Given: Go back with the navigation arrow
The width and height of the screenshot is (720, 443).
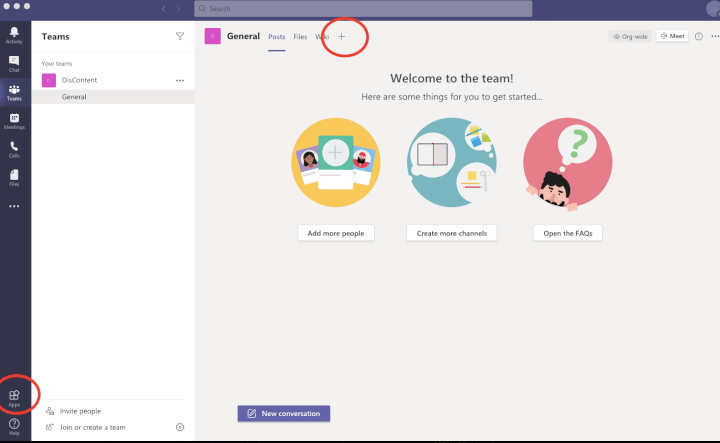Looking at the screenshot, I should pyautogui.click(x=163, y=8).
